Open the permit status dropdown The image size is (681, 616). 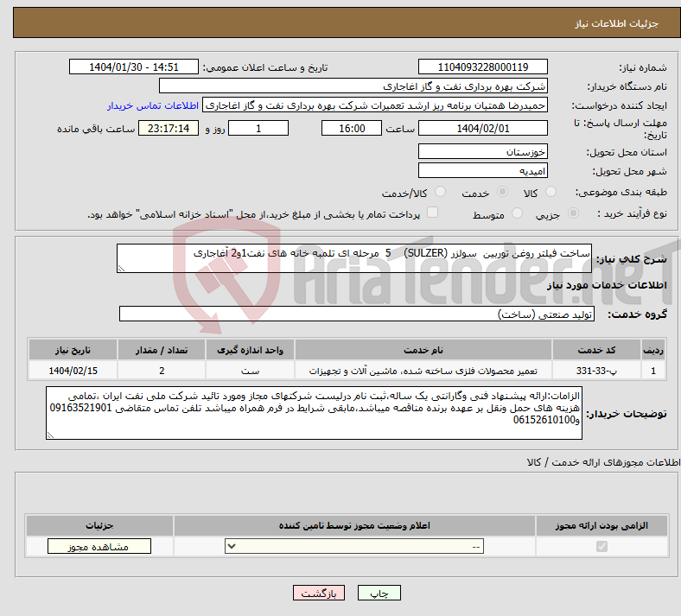[x=354, y=546]
